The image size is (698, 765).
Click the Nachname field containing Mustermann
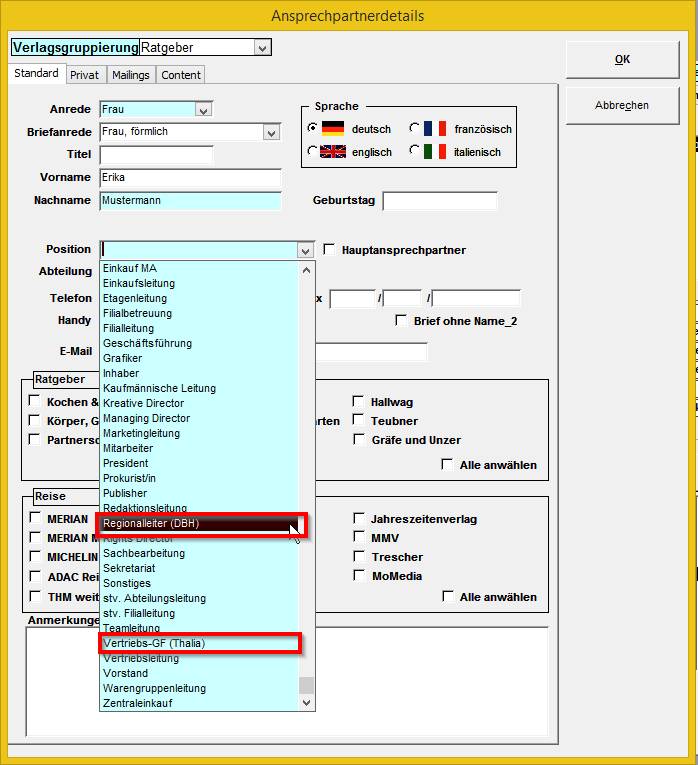click(x=190, y=201)
